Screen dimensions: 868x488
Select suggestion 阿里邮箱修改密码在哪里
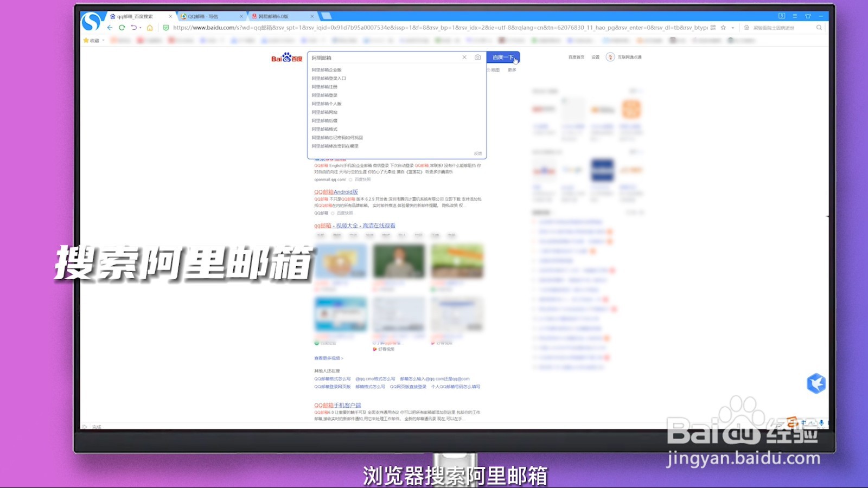coord(335,146)
